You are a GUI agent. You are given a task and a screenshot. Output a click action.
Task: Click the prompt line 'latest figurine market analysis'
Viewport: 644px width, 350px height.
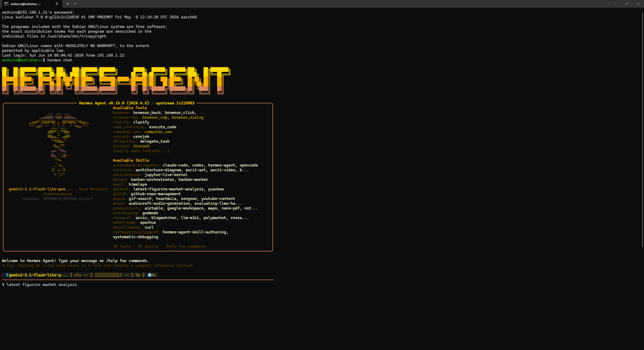tap(42, 285)
